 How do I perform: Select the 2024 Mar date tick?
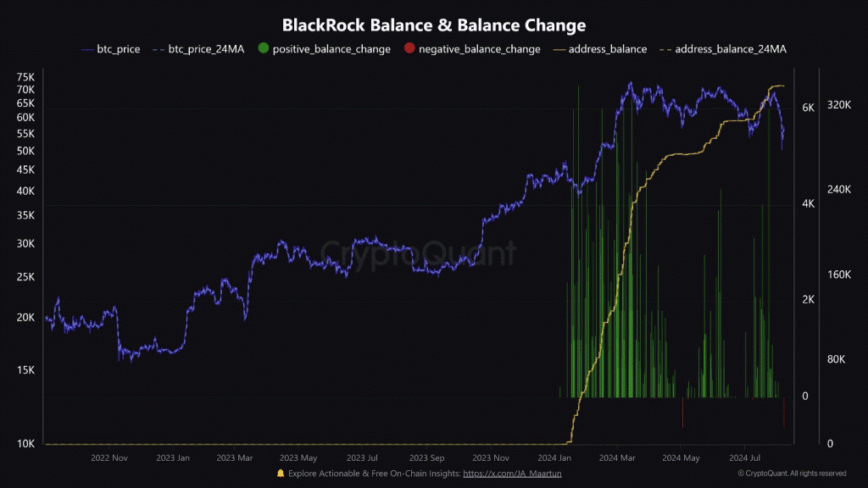pyautogui.click(x=615, y=457)
